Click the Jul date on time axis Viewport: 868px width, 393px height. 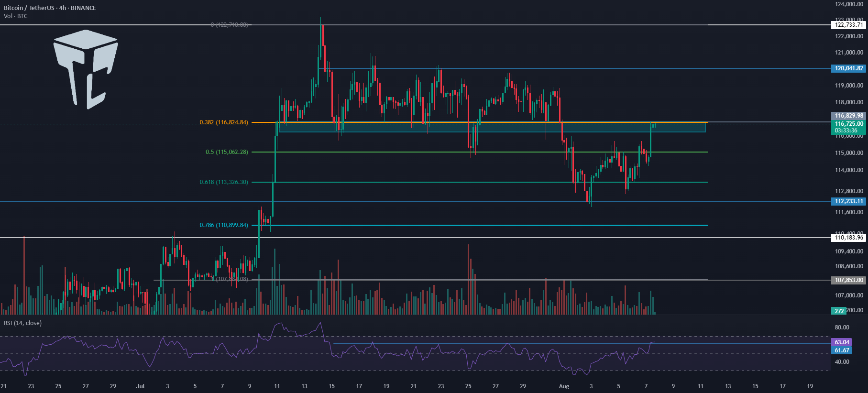(x=140, y=386)
